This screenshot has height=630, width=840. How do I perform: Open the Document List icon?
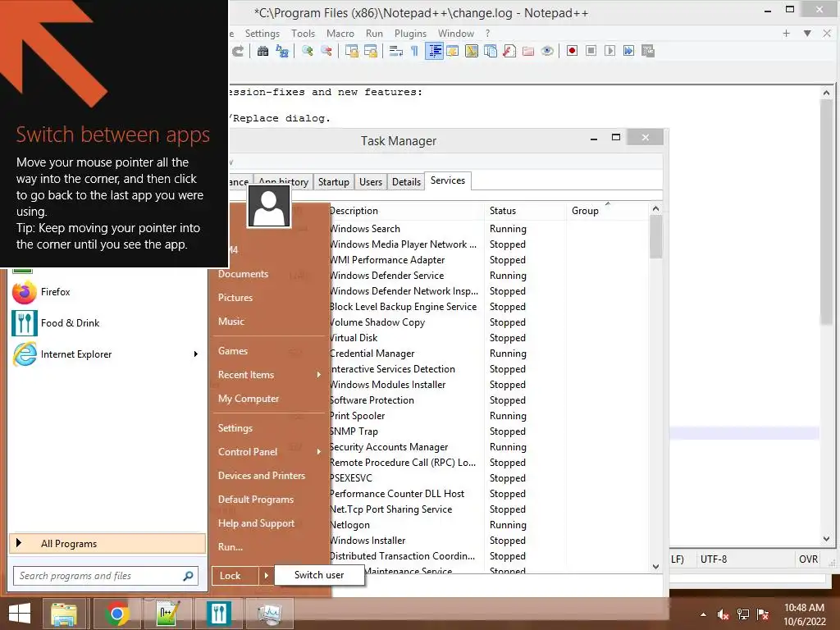[x=491, y=51]
